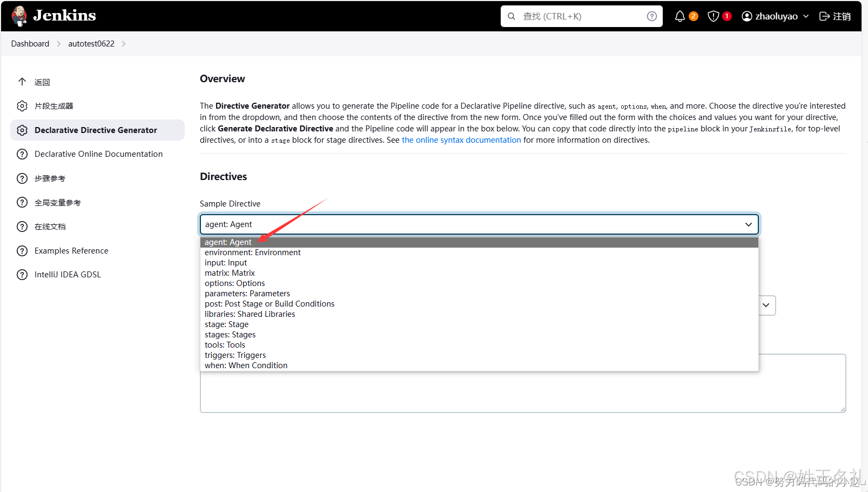The width and height of the screenshot is (868, 492).
Task: Go to Dashboard breadcrumb
Action: 30,44
